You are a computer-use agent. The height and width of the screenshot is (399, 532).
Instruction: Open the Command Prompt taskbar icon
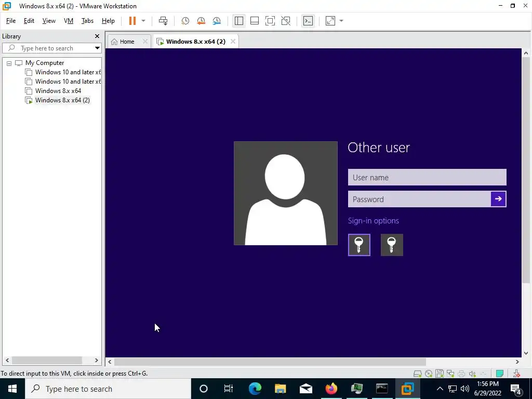click(382, 389)
